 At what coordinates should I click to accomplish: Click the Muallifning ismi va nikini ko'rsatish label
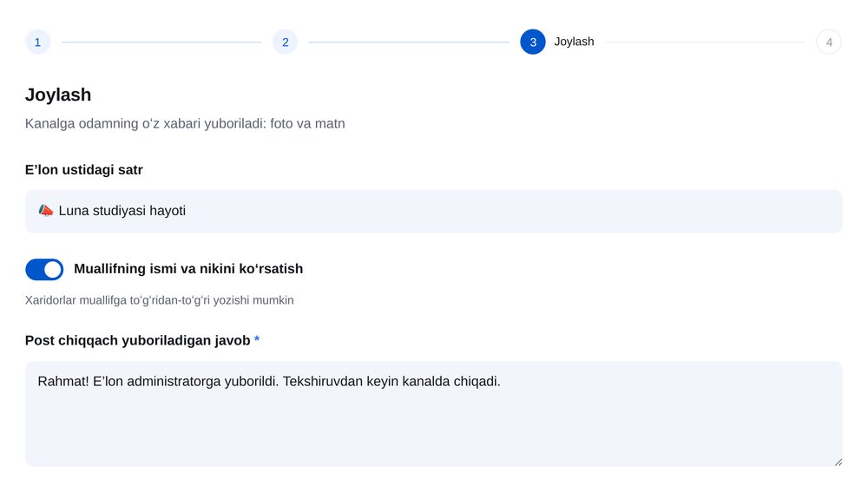point(188,269)
